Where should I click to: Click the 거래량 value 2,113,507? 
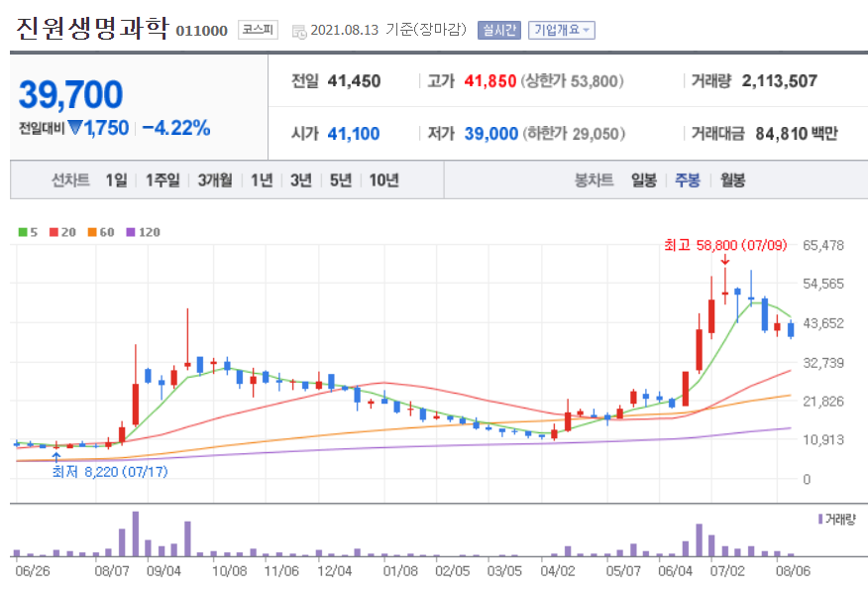780,81
